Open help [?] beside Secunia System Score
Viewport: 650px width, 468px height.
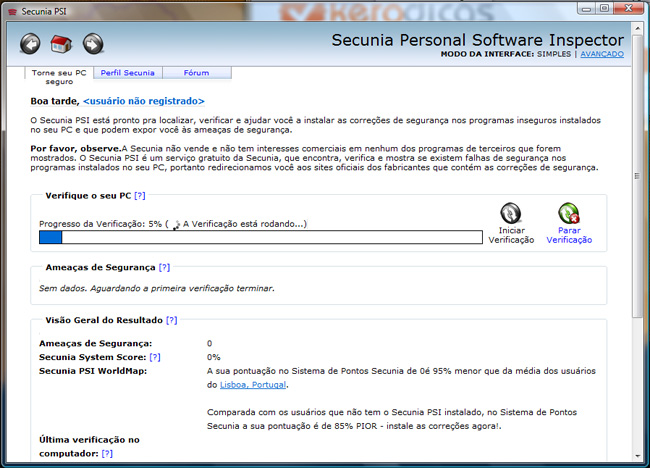(155, 357)
